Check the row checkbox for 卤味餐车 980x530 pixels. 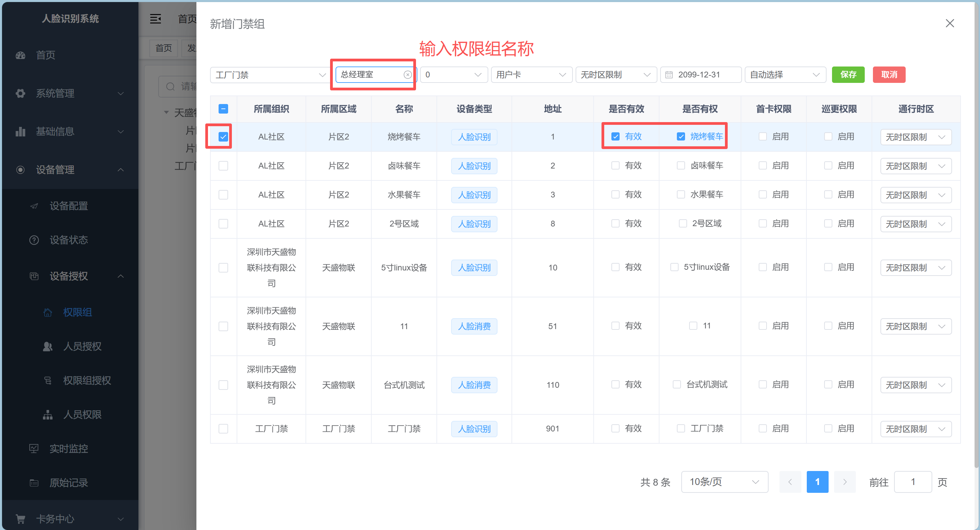click(x=223, y=166)
